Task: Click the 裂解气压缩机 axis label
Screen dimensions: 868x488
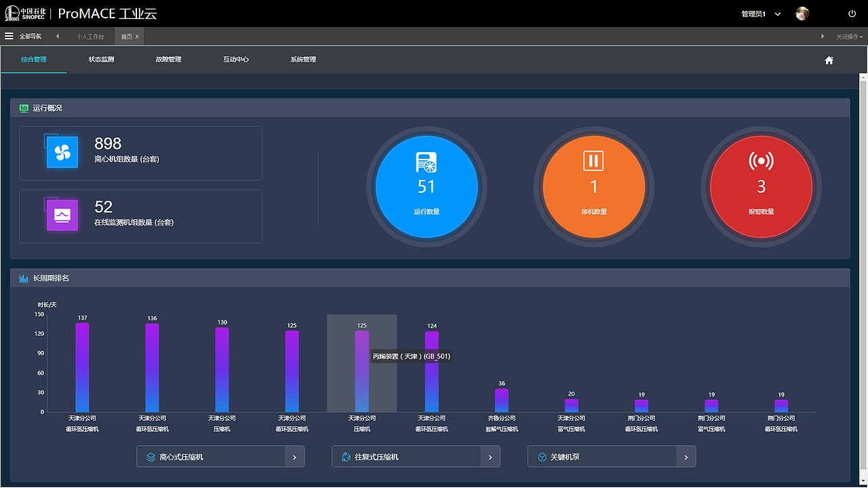Action: point(502,429)
